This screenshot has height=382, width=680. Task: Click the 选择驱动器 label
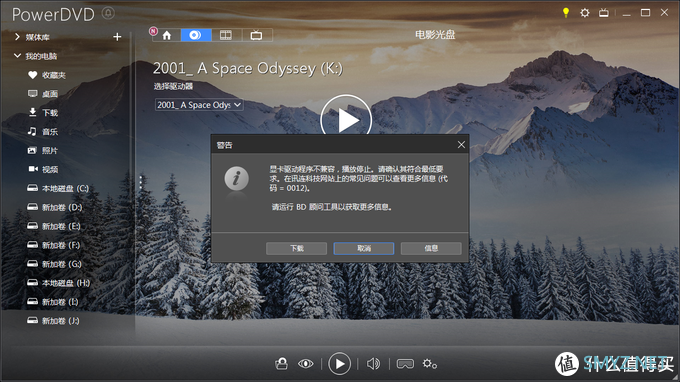(173, 86)
